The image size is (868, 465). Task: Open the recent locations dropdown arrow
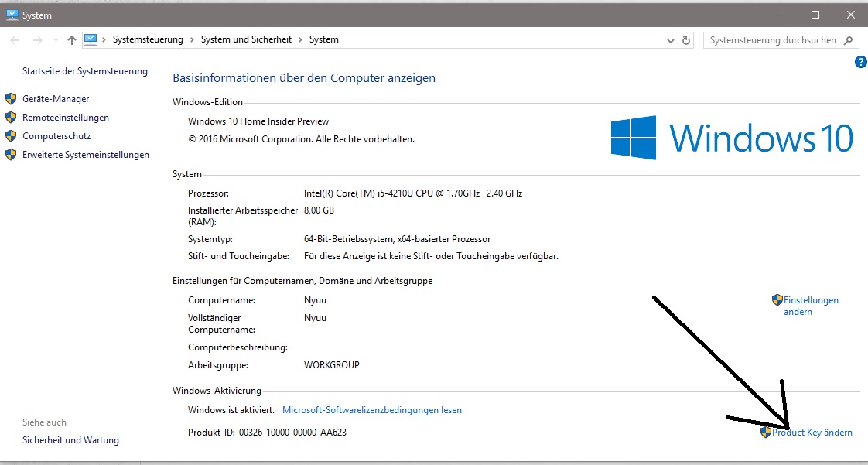tap(56, 40)
